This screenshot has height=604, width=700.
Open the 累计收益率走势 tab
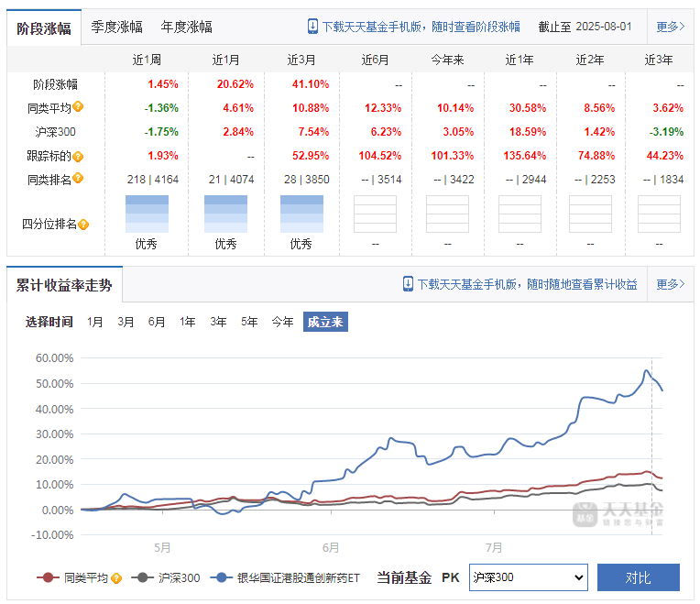[x=64, y=285]
